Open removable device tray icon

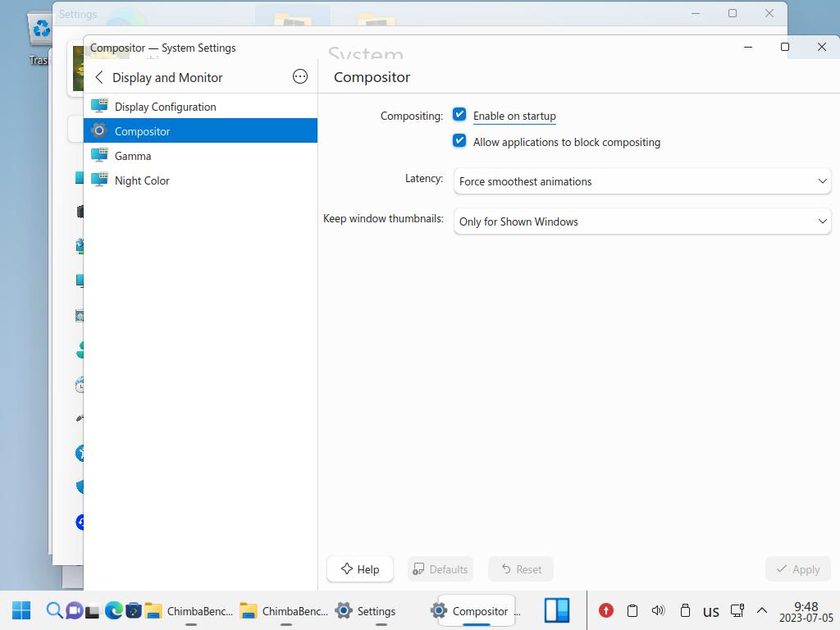coord(685,610)
